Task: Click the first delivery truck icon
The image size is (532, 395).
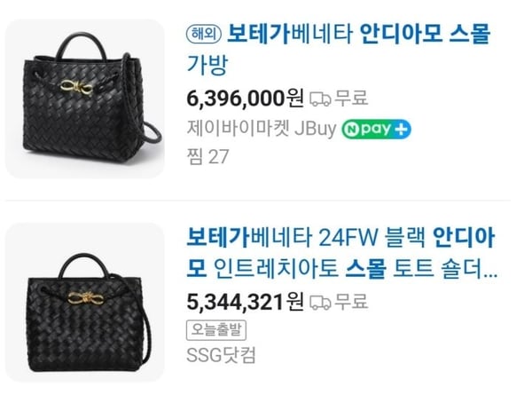Action: coord(320,99)
